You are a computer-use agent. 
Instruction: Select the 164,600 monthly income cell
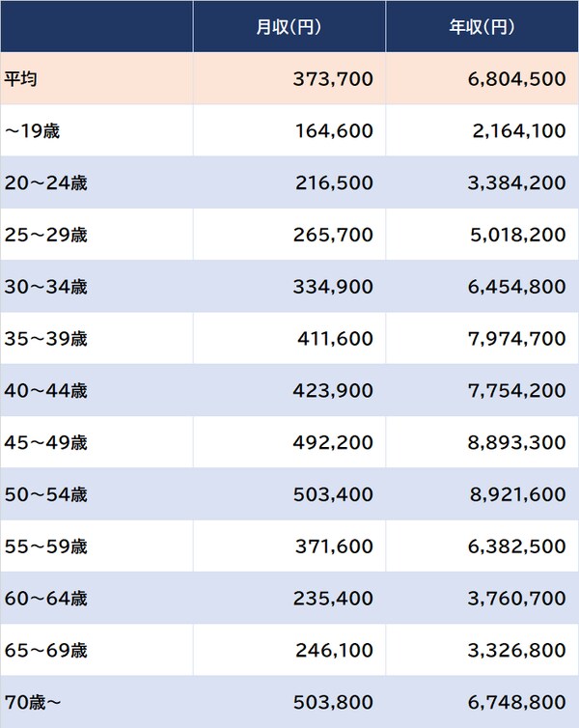click(x=334, y=131)
